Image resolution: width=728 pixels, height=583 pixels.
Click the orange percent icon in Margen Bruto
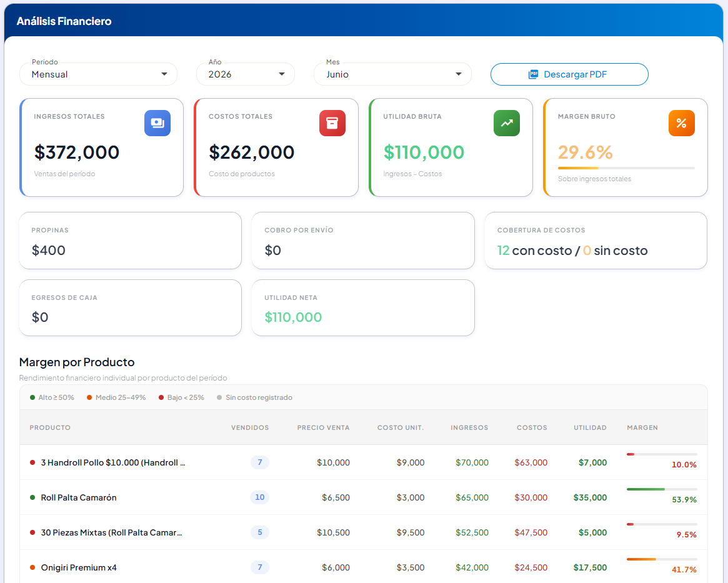[x=682, y=123]
